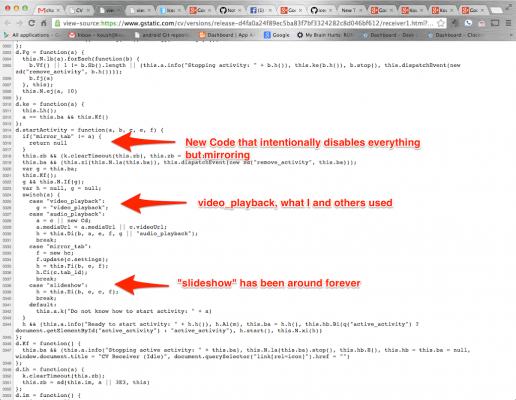Switch to the GitHub 'Not' tab
This screenshot has height=400, width=516.
tap(231, 10)
